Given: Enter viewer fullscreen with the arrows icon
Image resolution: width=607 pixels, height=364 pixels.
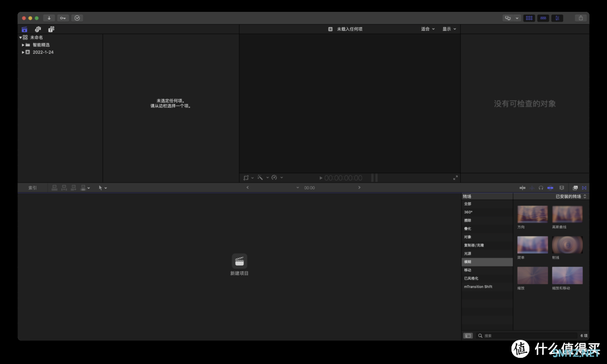Looking at the screenshot, I should click(x=455, y=178).
